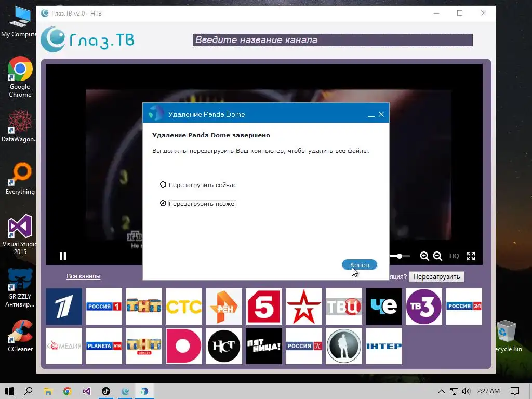The width and height of the screenshot is (532, 399).
Task: Open the pink circle O channel
Action: point(184,345)
